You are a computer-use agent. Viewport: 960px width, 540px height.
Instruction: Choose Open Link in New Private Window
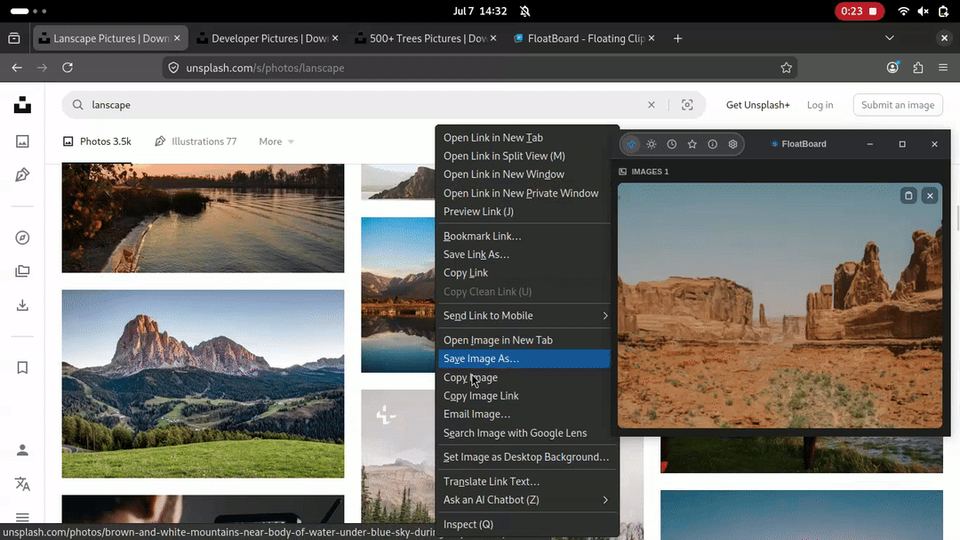(524, 193)
